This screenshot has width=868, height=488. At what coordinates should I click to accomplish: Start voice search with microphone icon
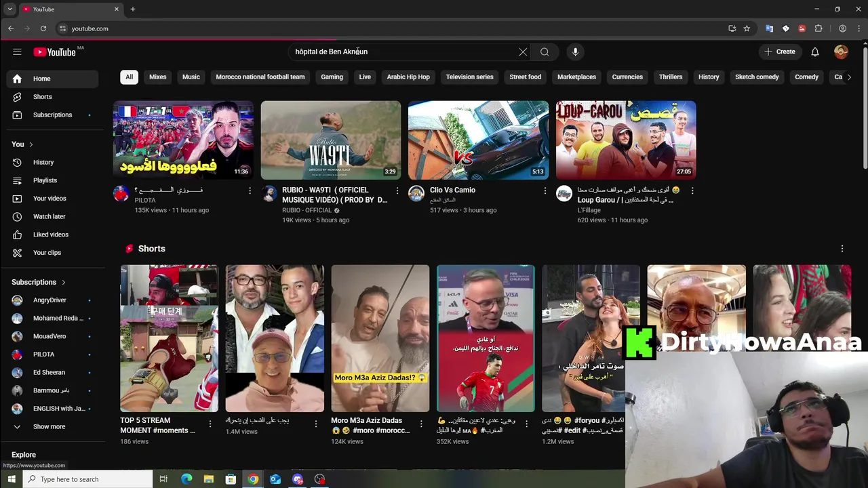[x=575, y=52]
